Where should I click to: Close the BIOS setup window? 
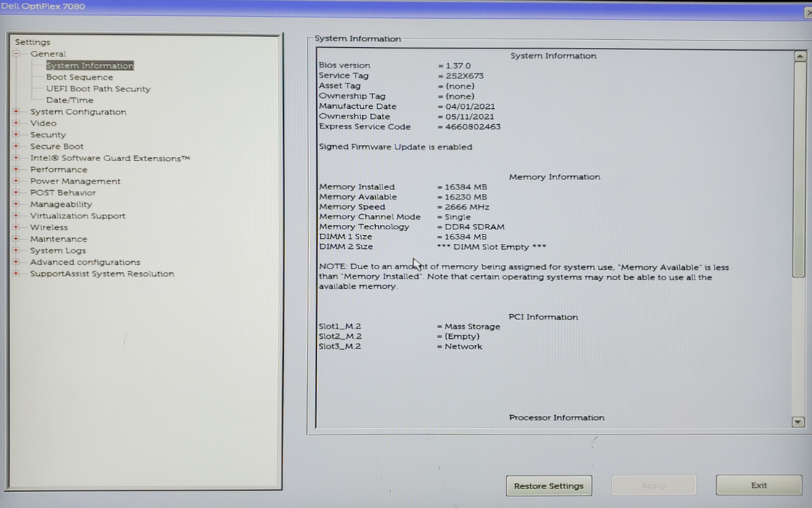click(x=808, y=12)
